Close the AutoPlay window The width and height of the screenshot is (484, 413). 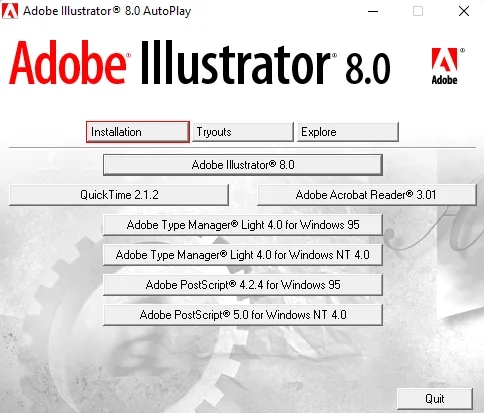[x=464, y=11]
